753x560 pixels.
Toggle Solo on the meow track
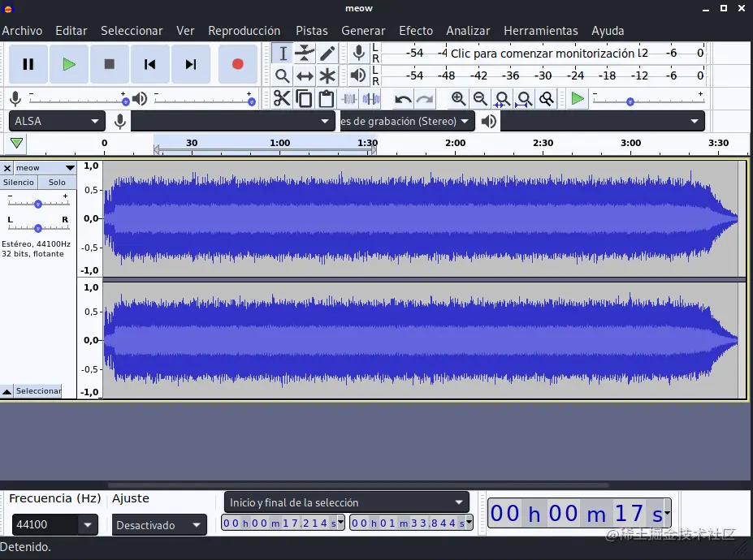[x=57, y=183]
